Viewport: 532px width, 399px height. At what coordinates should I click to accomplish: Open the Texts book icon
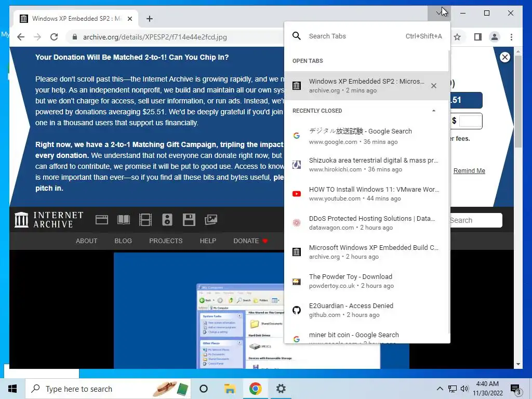(124, 220)
